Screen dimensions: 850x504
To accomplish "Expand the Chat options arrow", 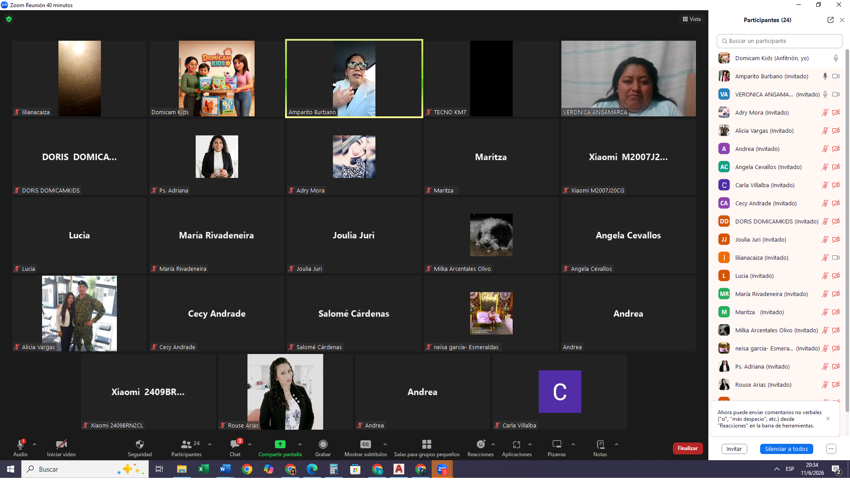I will click(250, 444).
